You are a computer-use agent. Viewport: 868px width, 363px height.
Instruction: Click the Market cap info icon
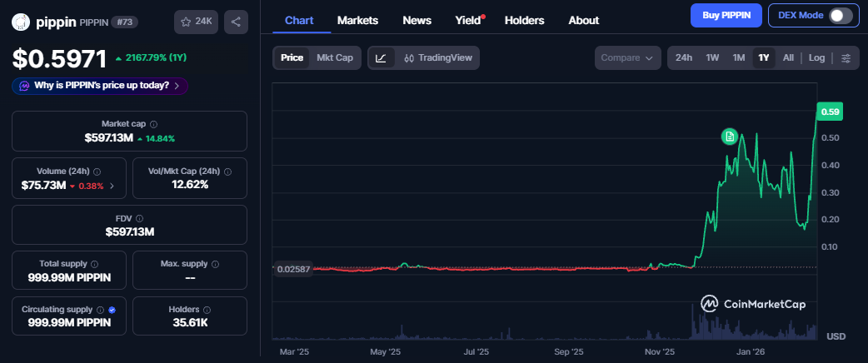point(154,123)
